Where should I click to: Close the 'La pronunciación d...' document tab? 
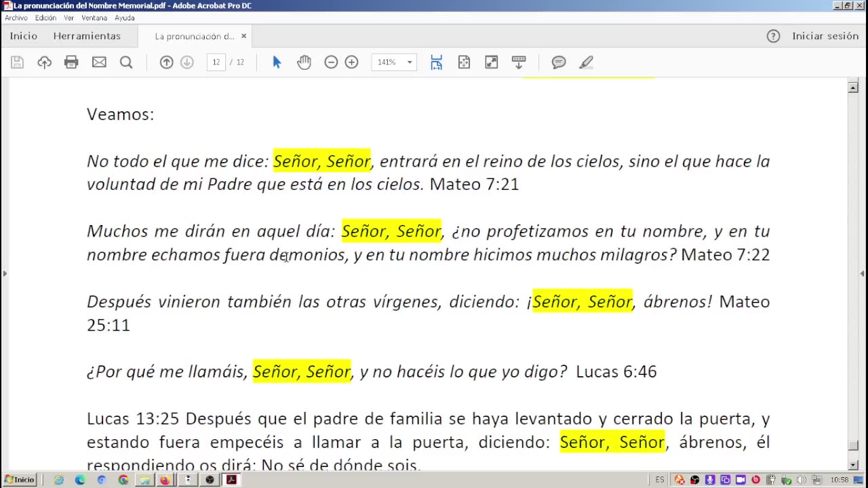click(x=243, y=37)
